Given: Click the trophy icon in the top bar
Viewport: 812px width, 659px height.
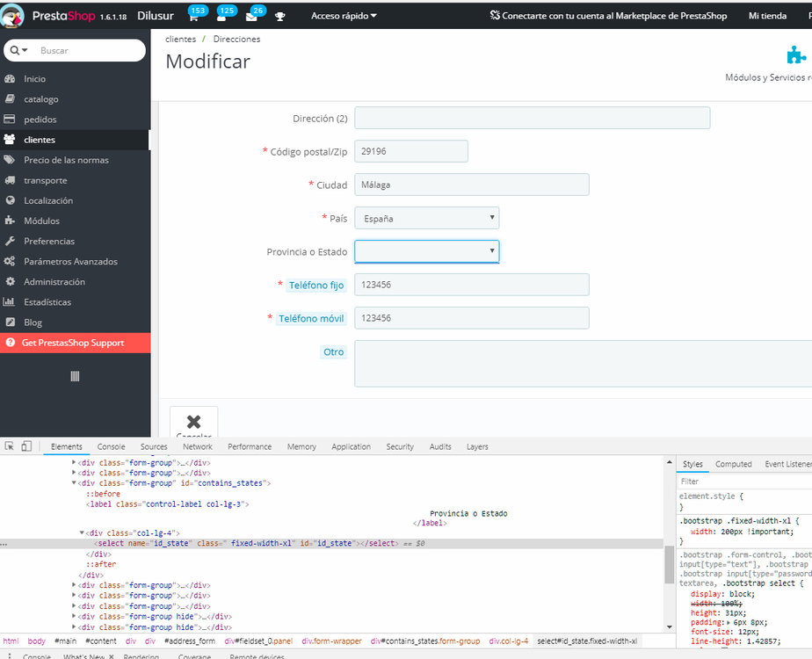Looking at the screenshot, I should click(279, 17).
